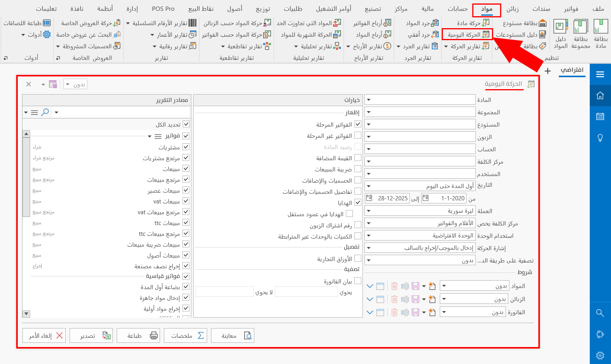
Task: Click the الغاء الأمر cancel button
Action: coord(44,335)
